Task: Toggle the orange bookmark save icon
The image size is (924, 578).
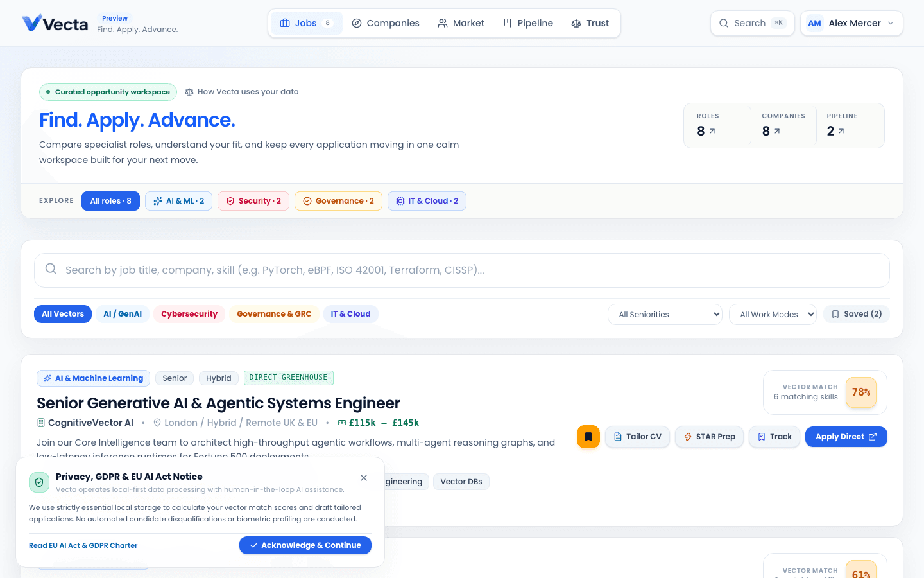Action: (x=588, y=437)
